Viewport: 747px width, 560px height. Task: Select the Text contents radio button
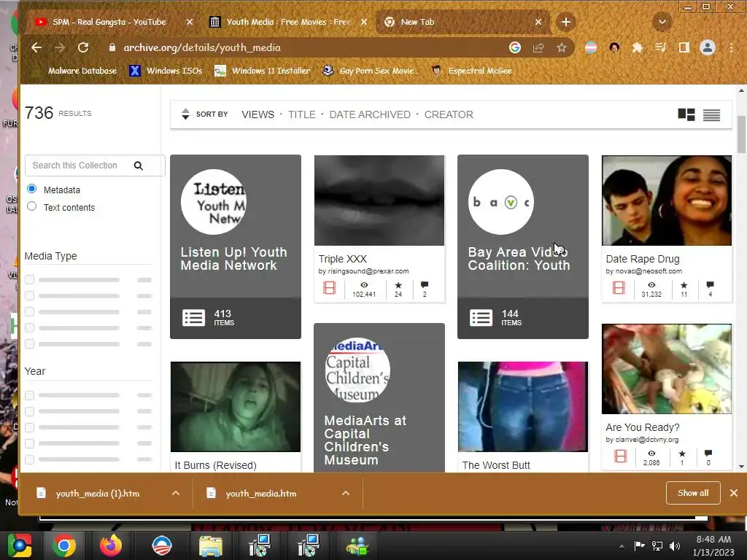(x=31, y=206)
